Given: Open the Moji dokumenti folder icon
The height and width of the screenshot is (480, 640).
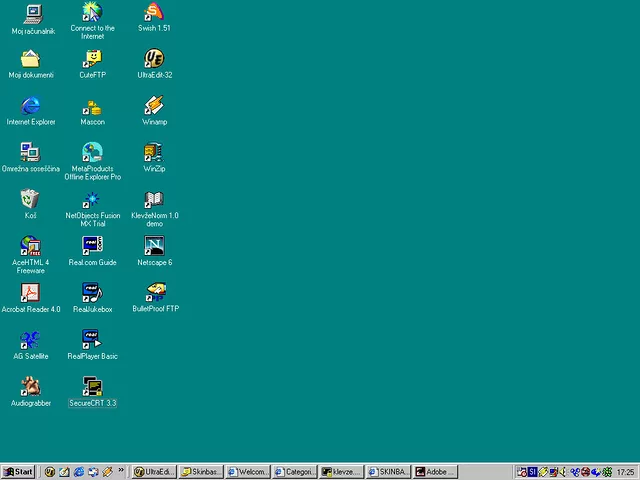Looking at the screenshot, I should 31,59.
